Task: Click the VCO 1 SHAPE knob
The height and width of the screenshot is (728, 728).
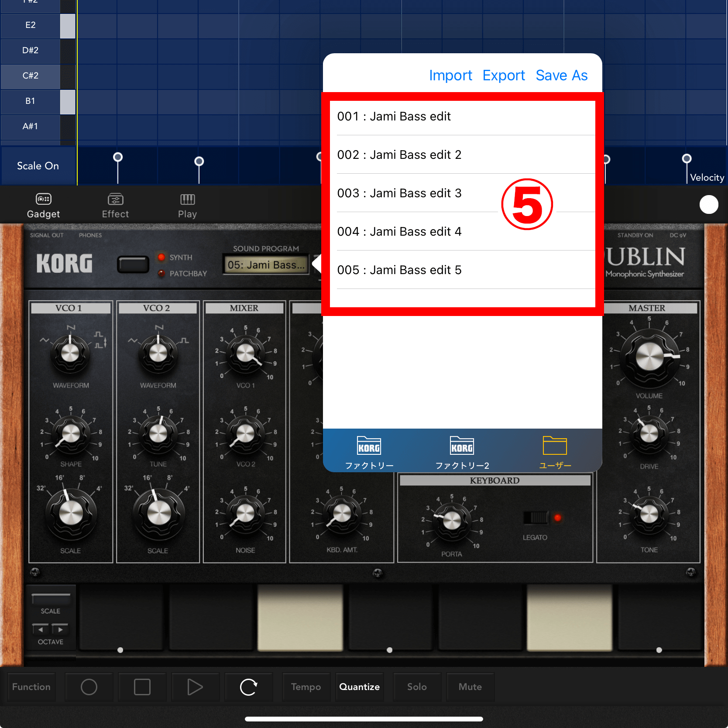Action: [71, 434]
